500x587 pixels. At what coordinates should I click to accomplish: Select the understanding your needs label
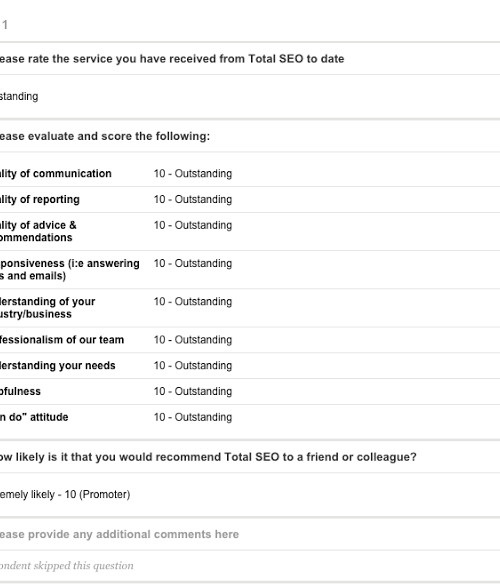[x=58, y=366]
